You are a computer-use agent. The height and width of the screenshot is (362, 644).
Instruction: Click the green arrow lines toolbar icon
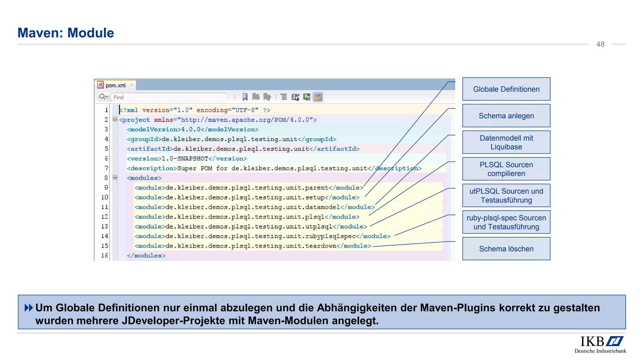307,97
